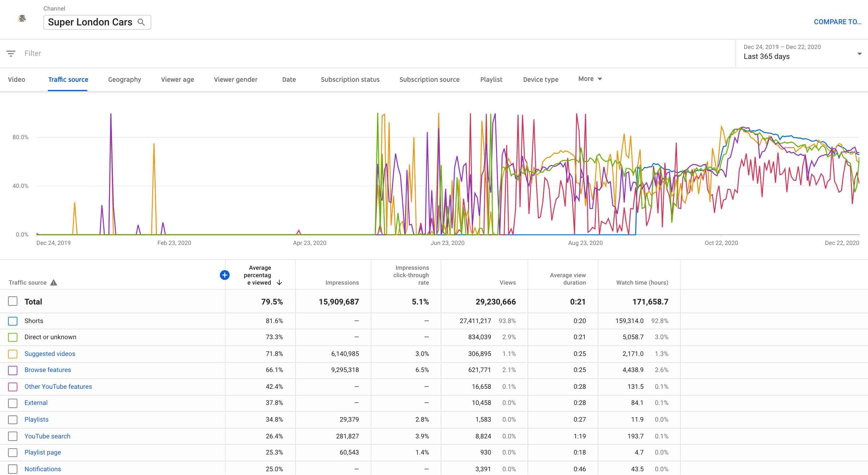Click the channel avatar thumbnail

[x=22, y=19]
